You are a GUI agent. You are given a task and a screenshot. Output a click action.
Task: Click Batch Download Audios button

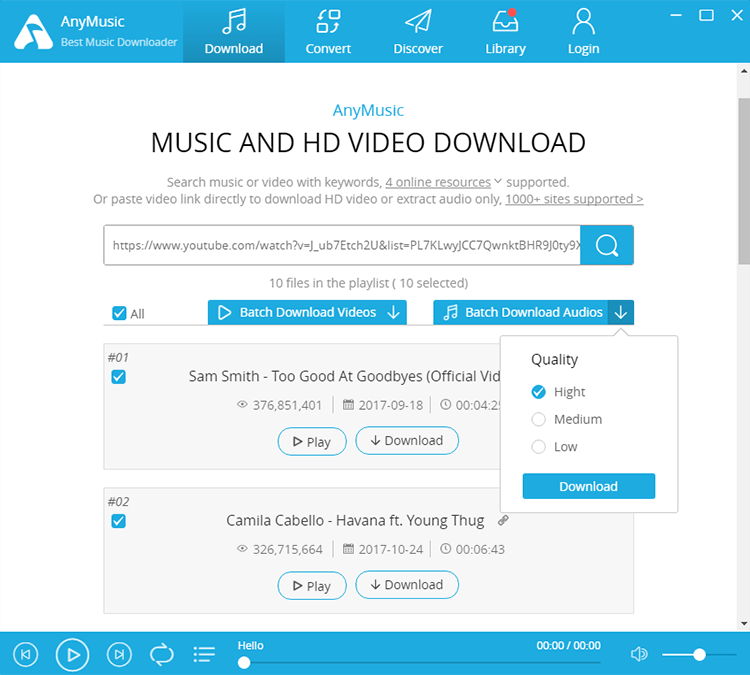[521, 312]
